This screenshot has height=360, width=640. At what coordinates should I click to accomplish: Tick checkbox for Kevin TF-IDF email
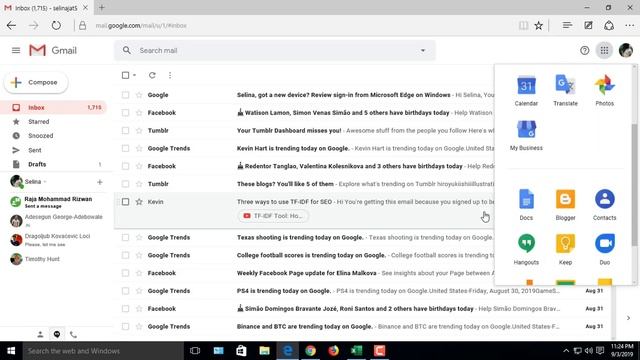125,202
